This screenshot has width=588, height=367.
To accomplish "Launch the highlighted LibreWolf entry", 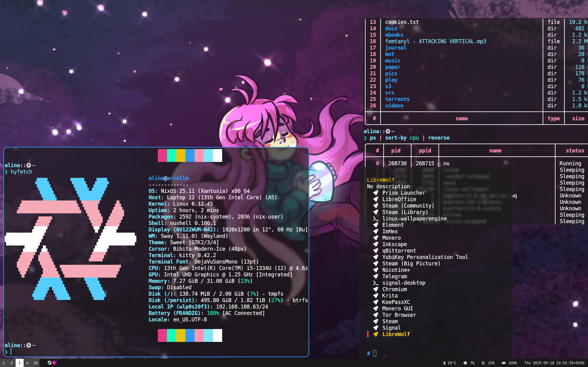I will [x=396, y=334].
